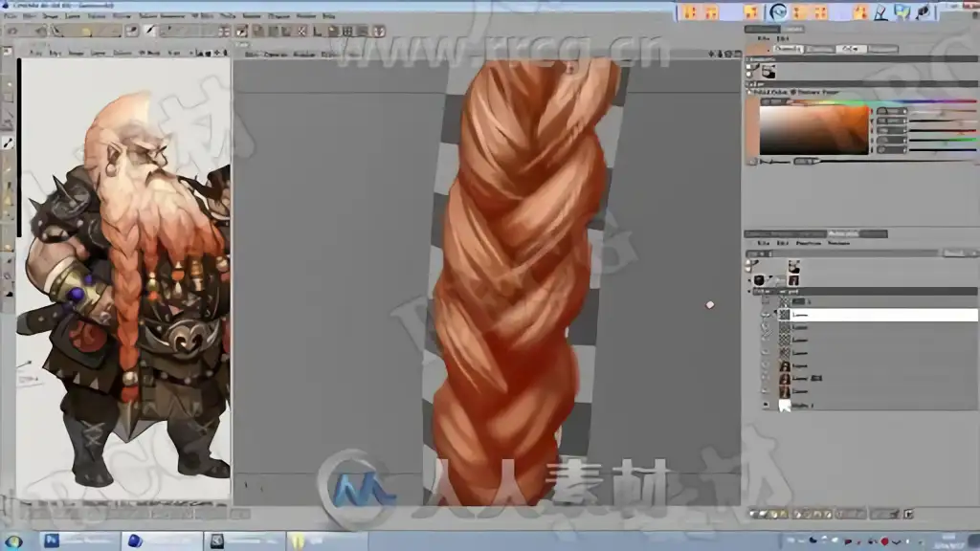Toggle visibility of the bottom Background layer
Viewport: 980px width, 551px height.
(x=766, y=405)
